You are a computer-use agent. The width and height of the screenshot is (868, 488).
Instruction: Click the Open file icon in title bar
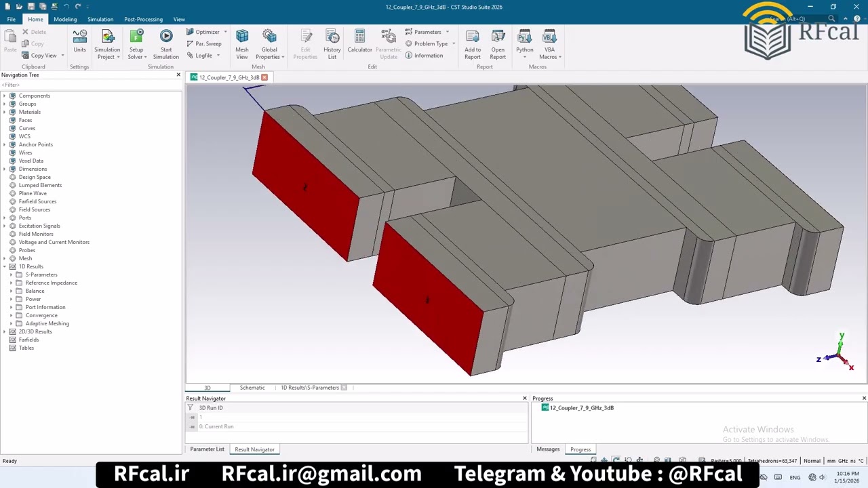coord(19,7)
